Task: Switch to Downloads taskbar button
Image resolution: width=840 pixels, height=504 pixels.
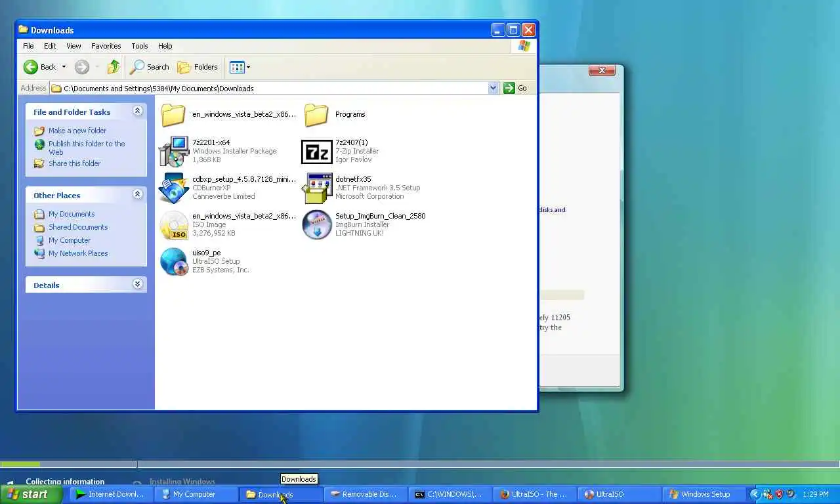Action: (x=280, y=494)
